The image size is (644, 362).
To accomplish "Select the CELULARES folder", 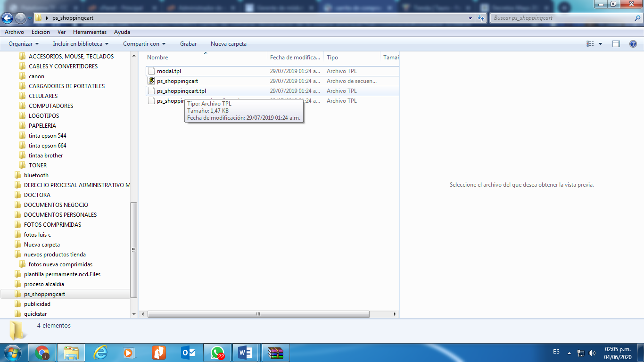I will [43, 96].
